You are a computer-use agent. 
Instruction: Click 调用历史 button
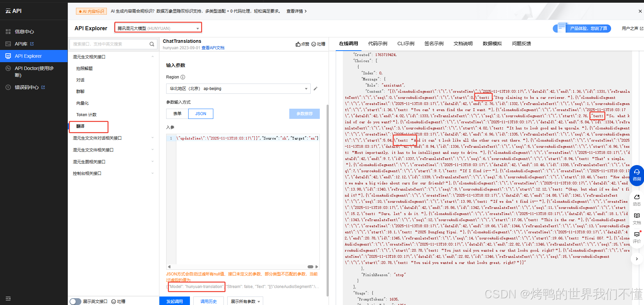(x=209, y=301)
